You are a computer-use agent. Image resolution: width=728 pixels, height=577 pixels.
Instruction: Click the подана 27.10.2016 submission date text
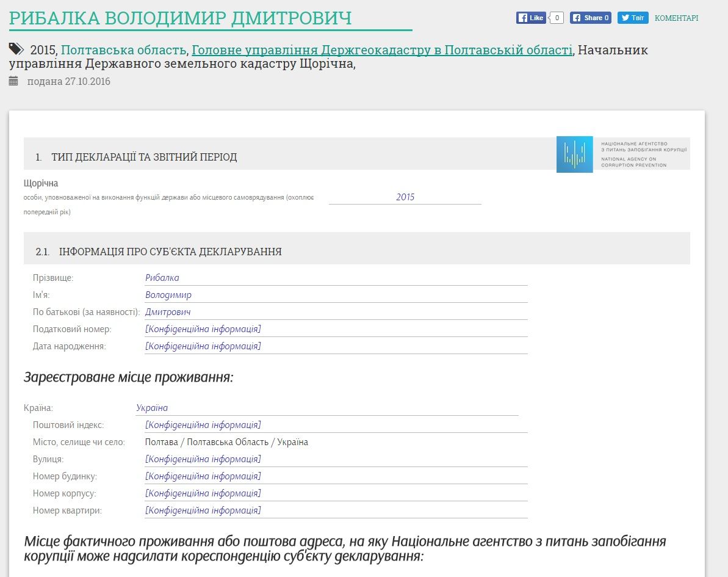click(69, 81)
